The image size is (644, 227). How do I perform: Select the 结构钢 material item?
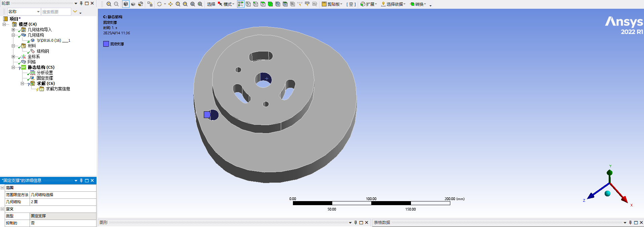point(43,51)
